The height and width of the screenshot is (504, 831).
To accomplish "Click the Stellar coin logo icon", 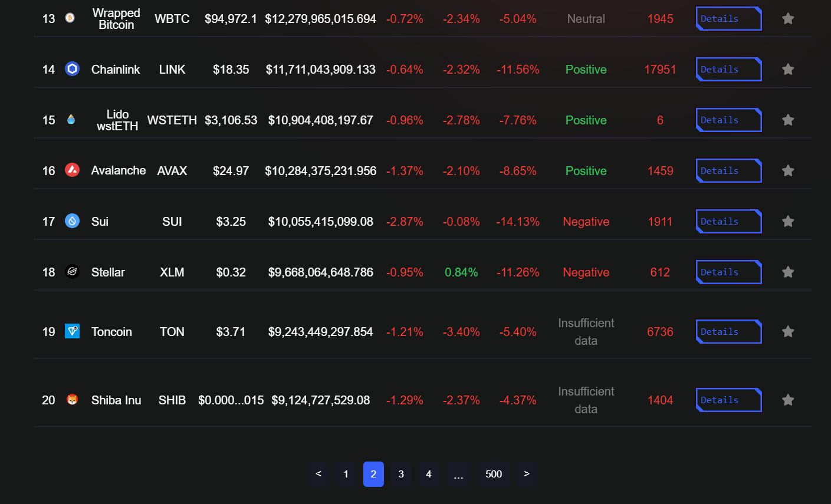I will coord(72,272).
